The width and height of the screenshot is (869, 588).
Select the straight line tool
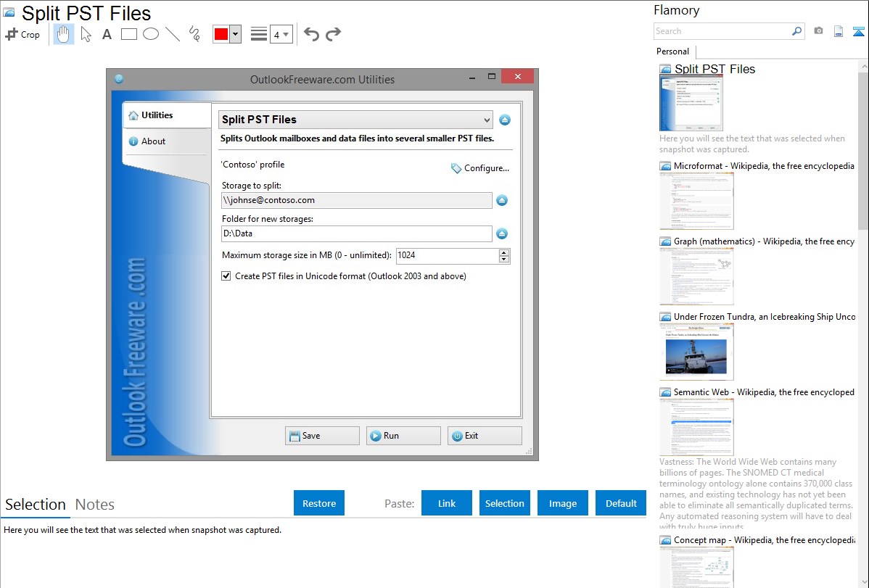(x=173, y=34)
